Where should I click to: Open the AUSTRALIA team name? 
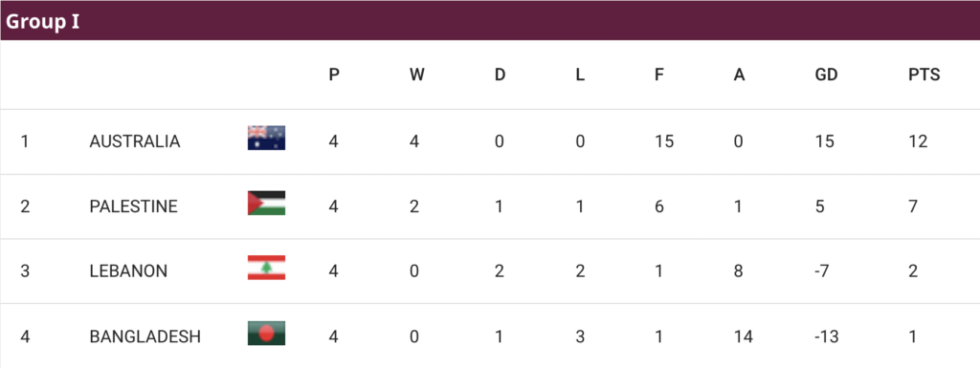tap(134, 141)
